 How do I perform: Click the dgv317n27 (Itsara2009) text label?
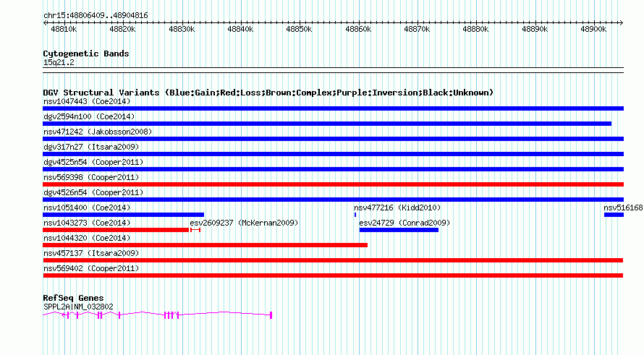click(x=91, y=147)
